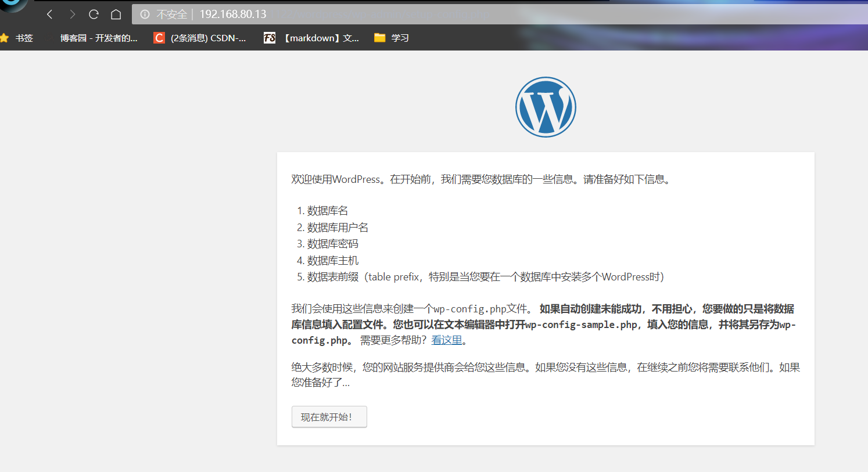Viewport: 868px width, 472px height.
Task: Click the 书签 bookmarks label
Action: tap(24, 38)
